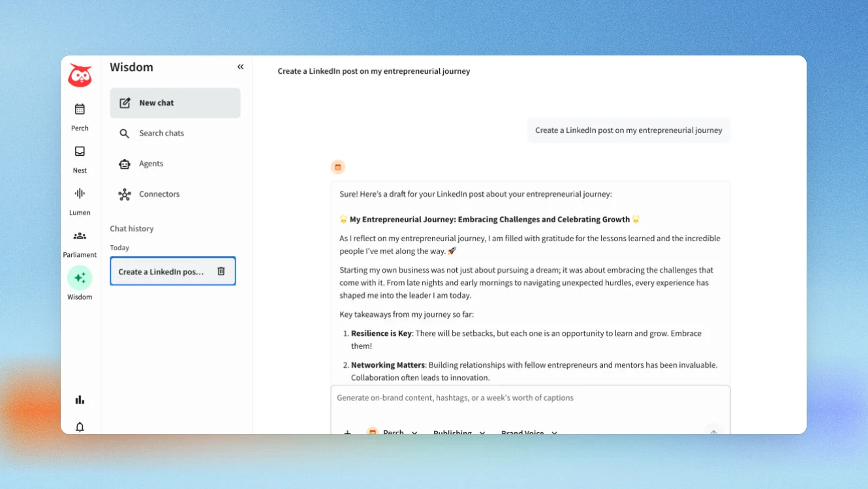Click the Resilience is Key list item
The image size is (868, 489).
click(526, 340)
